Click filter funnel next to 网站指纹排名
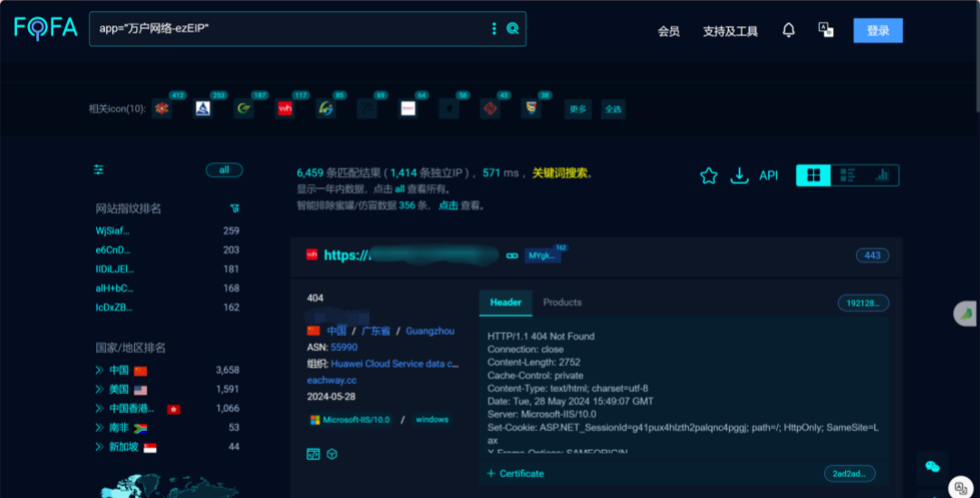980x498 pixels. [x=235, y=208]
